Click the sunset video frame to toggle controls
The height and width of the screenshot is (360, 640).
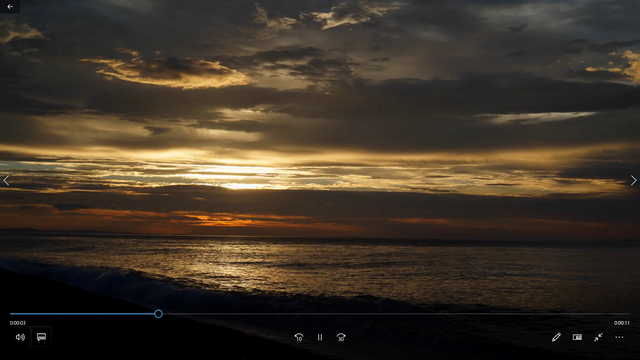(x=320, y=155)
